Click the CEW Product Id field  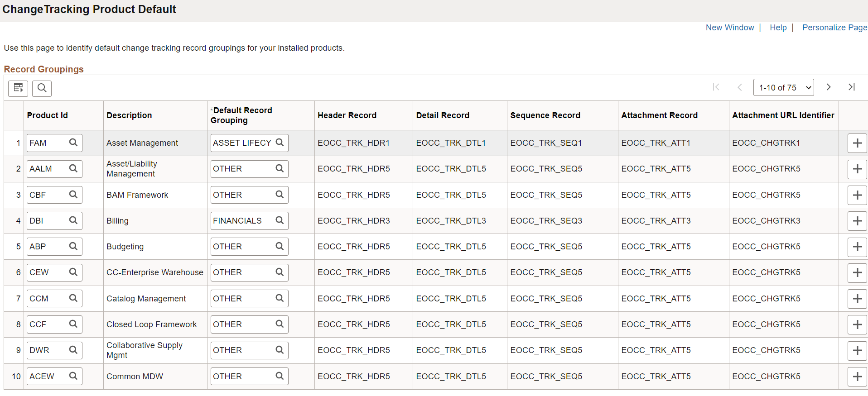pyautogui.click(x=47, y=272)
